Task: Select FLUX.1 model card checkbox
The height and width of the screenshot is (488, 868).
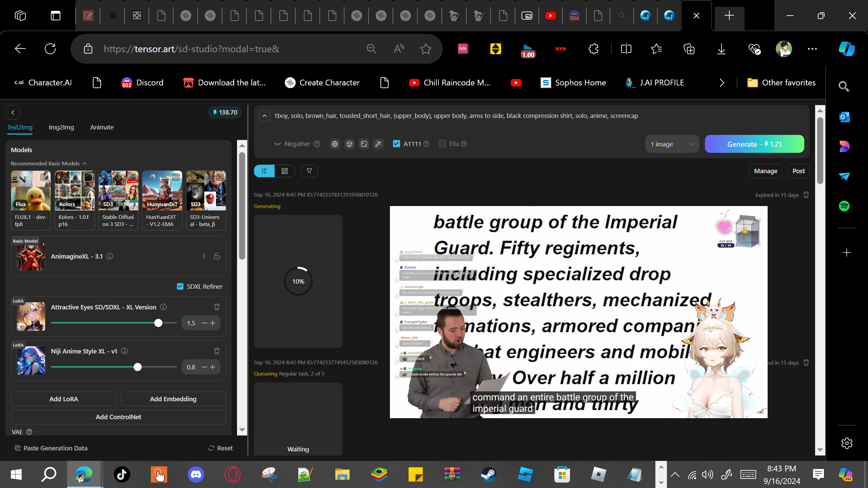Action: click(44, 177)
